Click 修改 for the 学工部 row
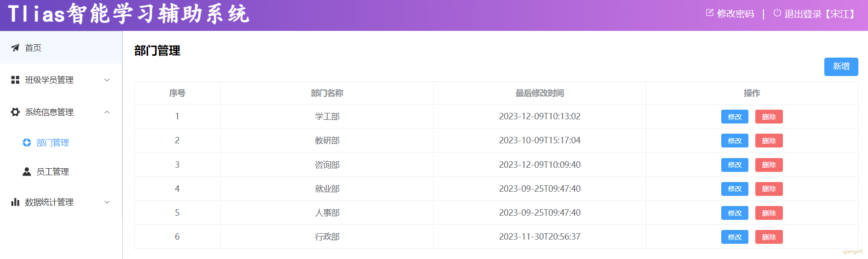The width and height of the screenshot is (868, 259). [735, 117]
